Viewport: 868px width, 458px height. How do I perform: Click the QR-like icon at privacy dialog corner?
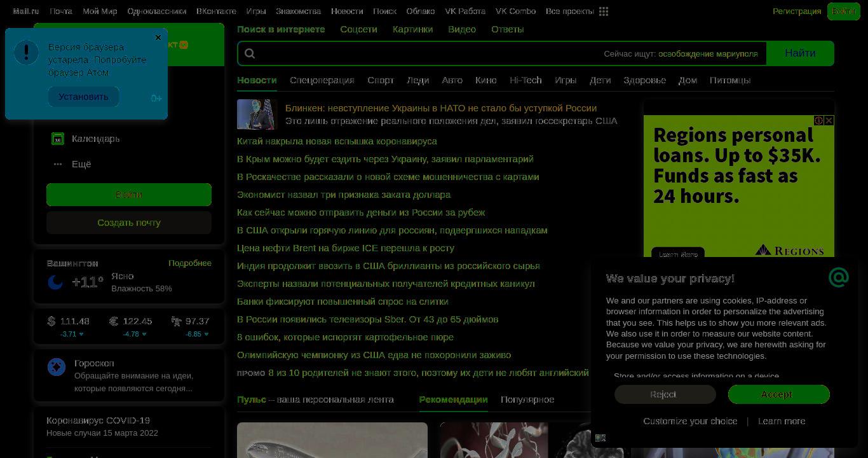600,438
